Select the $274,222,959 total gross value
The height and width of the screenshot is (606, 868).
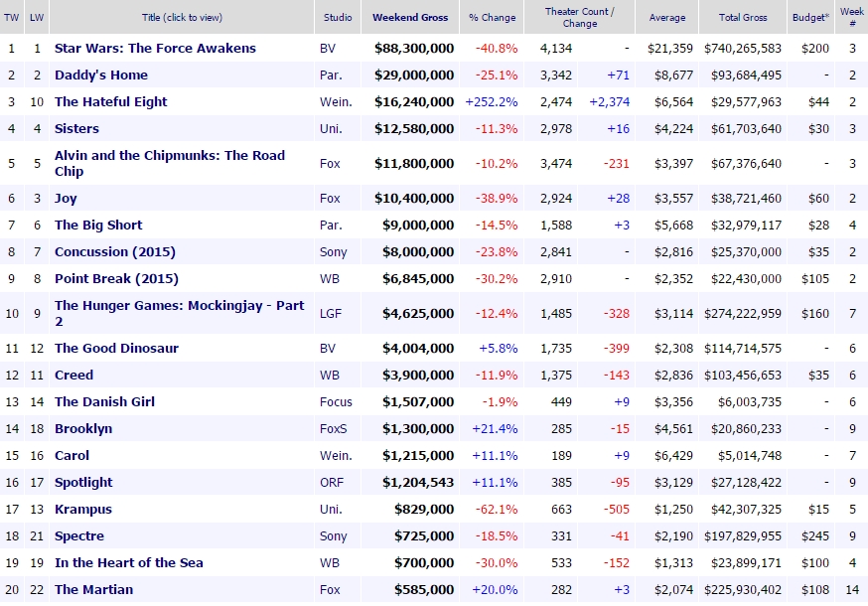743,314
